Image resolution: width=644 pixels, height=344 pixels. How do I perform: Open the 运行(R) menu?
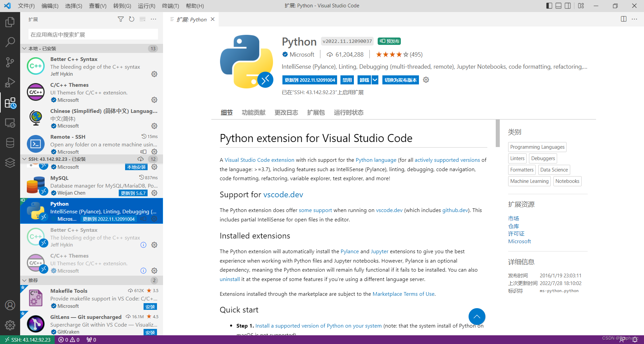coord(147,6)
